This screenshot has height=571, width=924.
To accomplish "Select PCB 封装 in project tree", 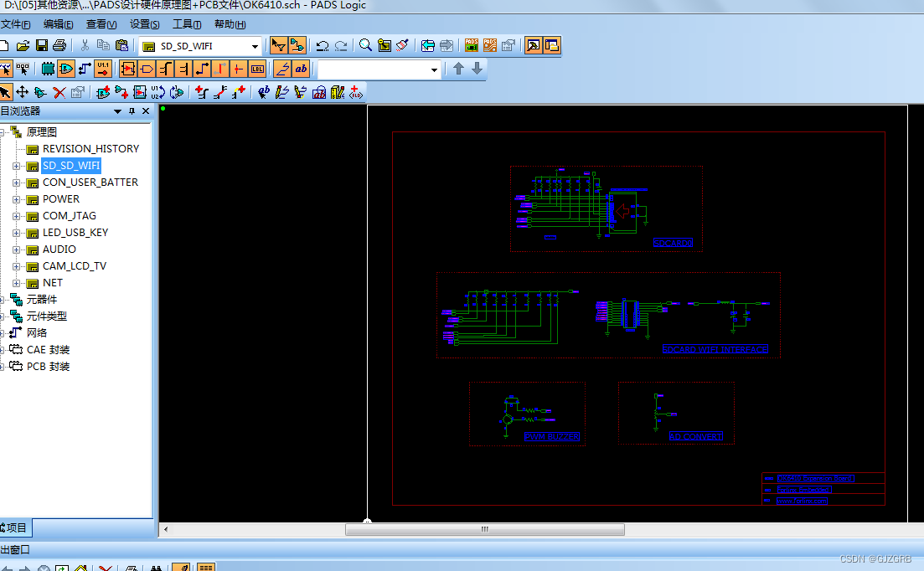I will 49,366.
